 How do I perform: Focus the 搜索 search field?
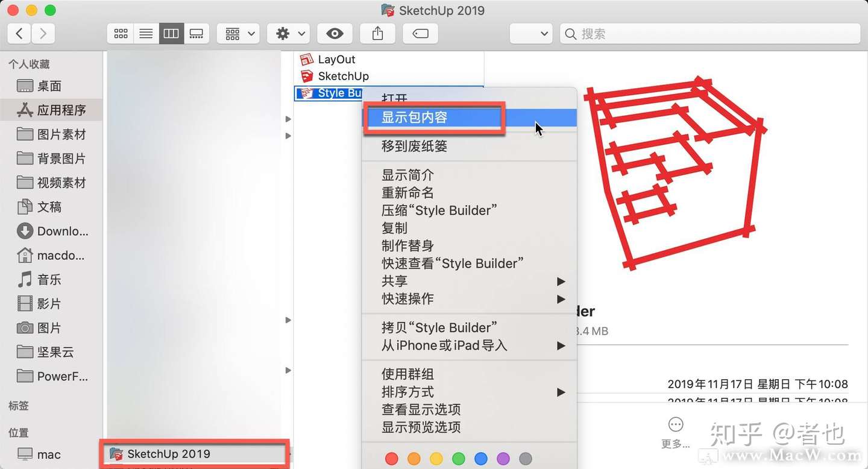click(710, 34)
